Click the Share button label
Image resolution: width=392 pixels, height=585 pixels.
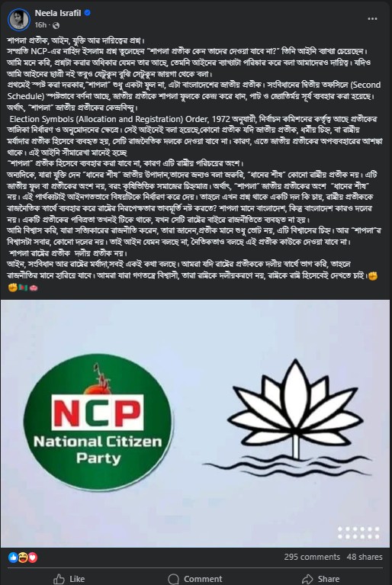[x=329, y=579]
